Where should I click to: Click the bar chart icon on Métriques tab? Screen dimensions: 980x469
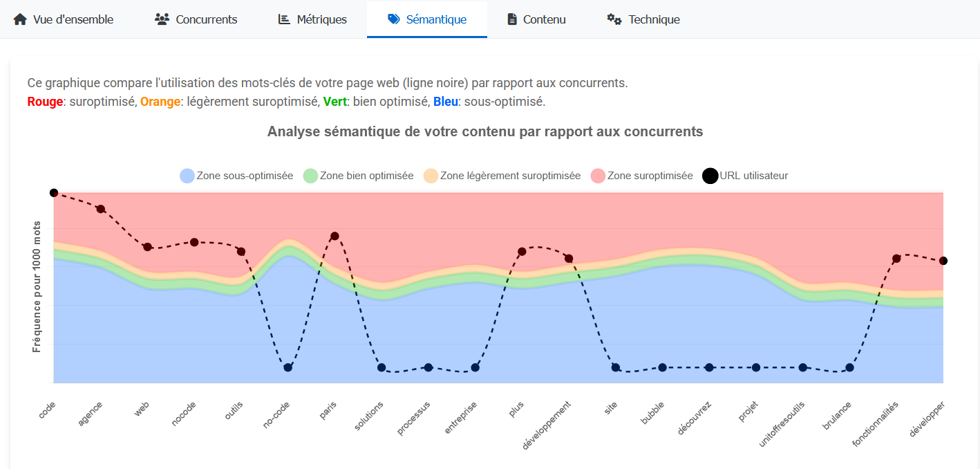coord(283,19)
